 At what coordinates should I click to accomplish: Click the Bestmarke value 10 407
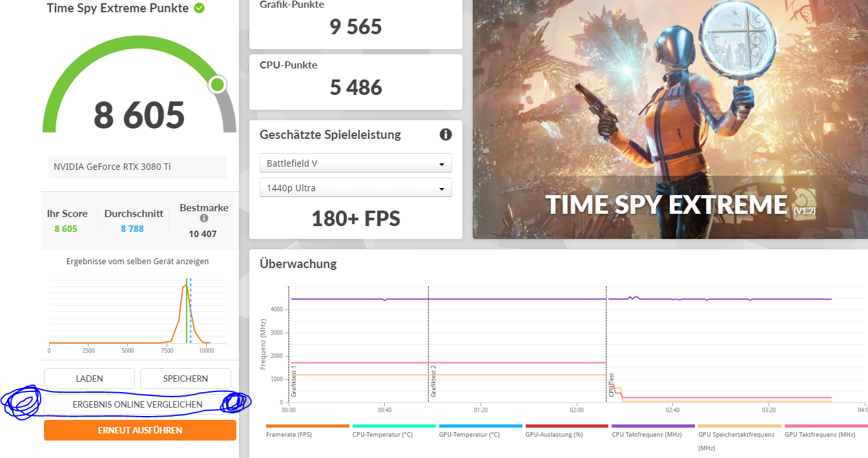click(203, 234)
